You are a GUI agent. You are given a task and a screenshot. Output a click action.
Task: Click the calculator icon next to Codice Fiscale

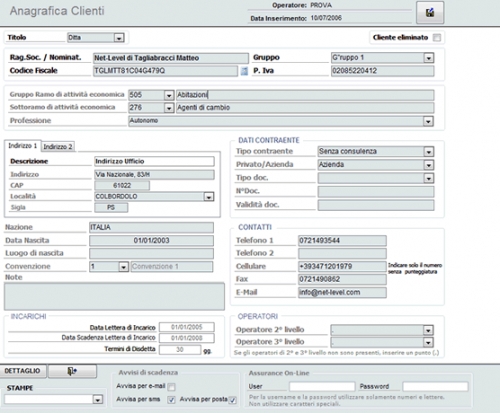pyautogui.click(x=244, y=71)
